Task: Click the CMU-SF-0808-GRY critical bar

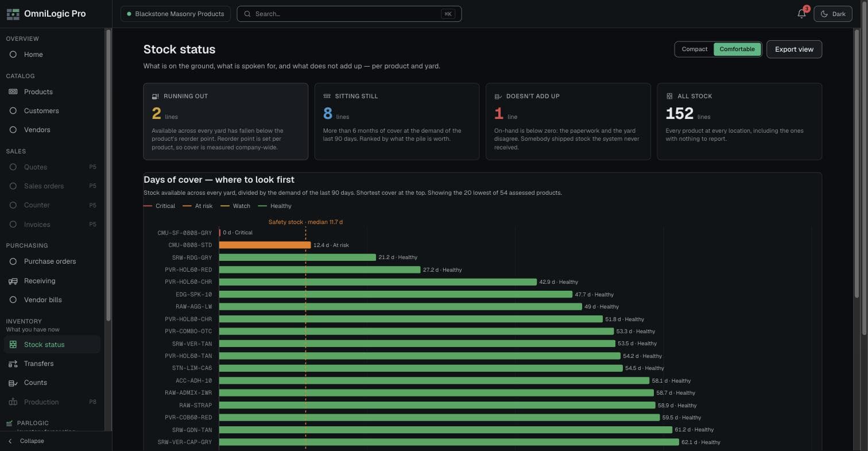Action: coord(220,233)
